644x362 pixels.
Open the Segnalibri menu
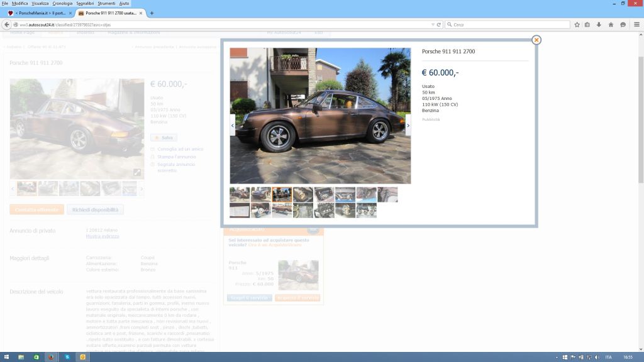click(85, 3)
